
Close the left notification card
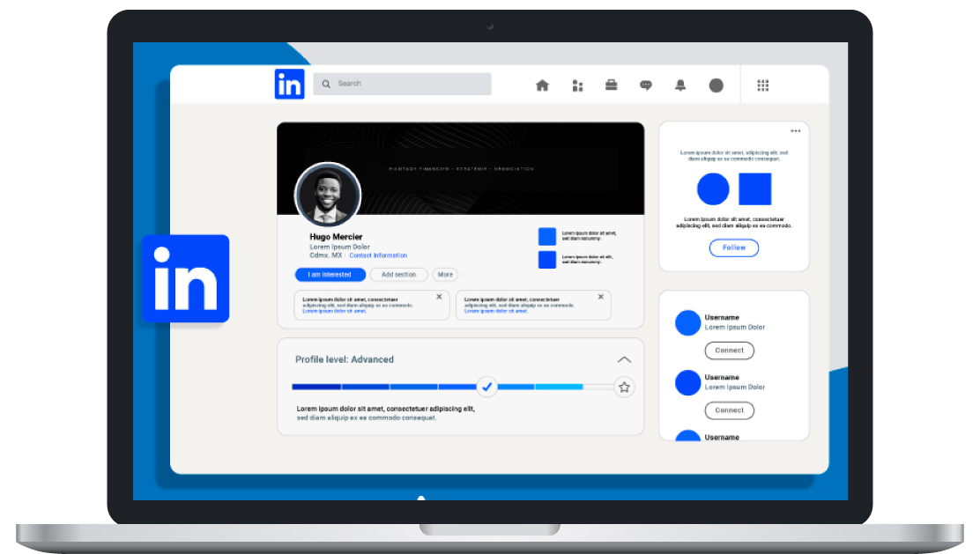coord(440,297)
